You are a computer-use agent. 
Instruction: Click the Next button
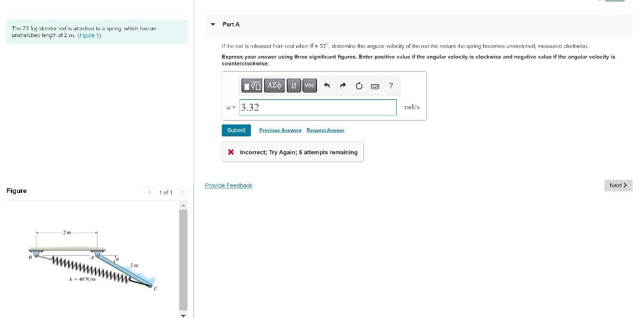[x=618, y=185]
